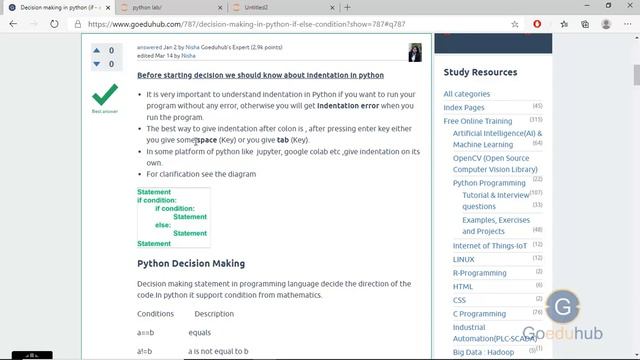This screenshot has width=640, height=360.
Task: Open the user profile avatar icon
Action: [x=606, y=24]
